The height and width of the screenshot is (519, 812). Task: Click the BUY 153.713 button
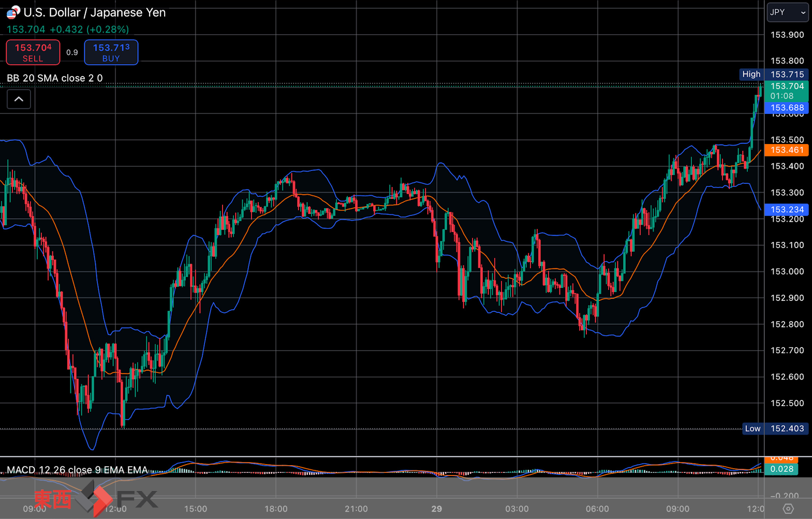111,52
